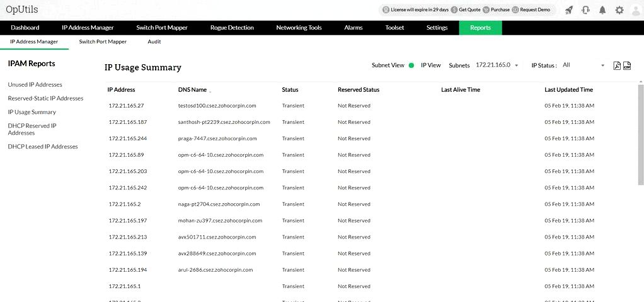Click the Get Quote link
This screenshot has height=302, width=644.
tap(469, 9)
